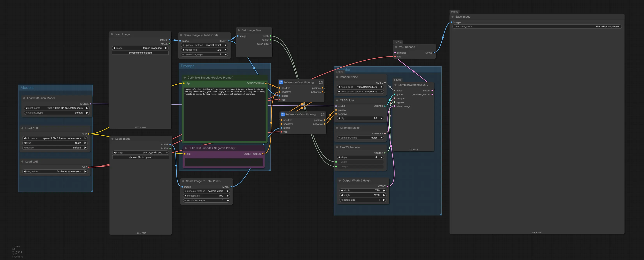Image resolution: width=644 pixels, height=260 pixels.
Task: Increase Output width 720 with right arrow
Action: (384, 191)
